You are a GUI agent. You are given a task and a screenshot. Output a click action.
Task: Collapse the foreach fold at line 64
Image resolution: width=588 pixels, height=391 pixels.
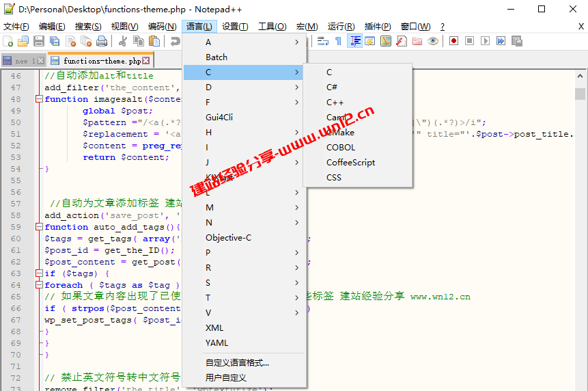tap(39, 285)
